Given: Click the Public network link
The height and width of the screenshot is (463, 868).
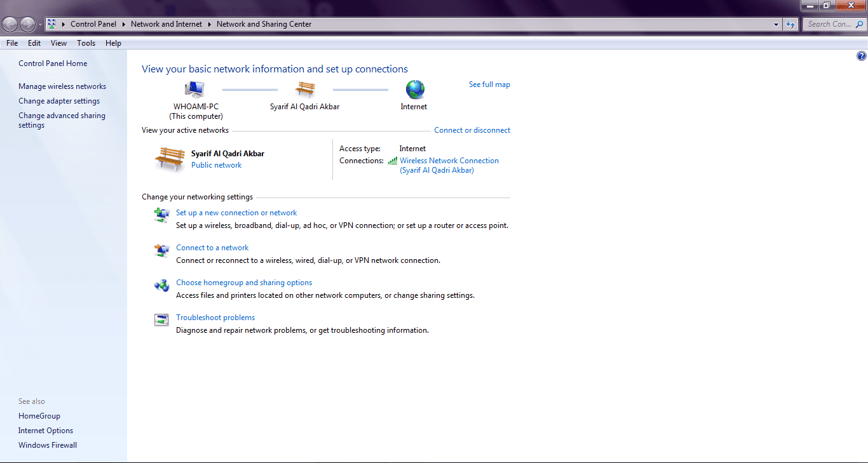Looking at the screenshot, I should click(x=217, y=165).
